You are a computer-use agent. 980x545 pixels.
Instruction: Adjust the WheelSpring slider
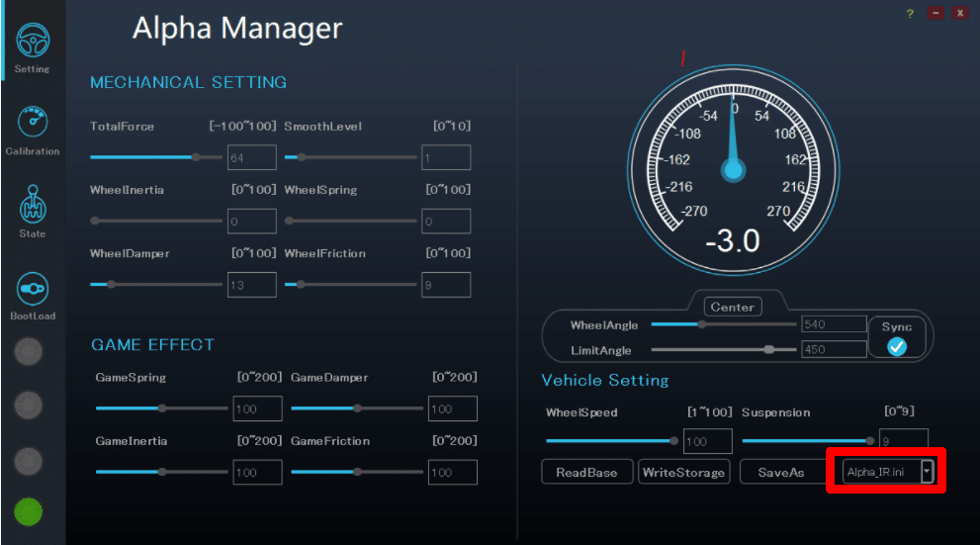point(351,221)
